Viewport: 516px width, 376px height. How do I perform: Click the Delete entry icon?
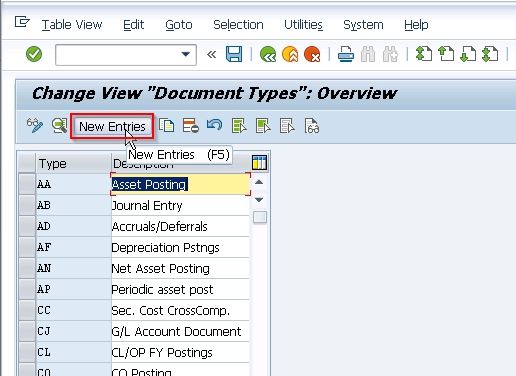(x=191, y=126)
